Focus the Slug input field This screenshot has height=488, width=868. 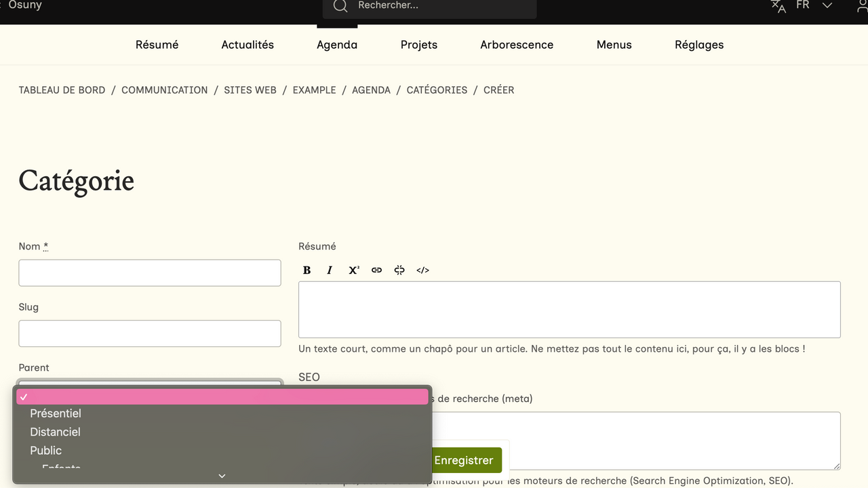tap(150, 333)
